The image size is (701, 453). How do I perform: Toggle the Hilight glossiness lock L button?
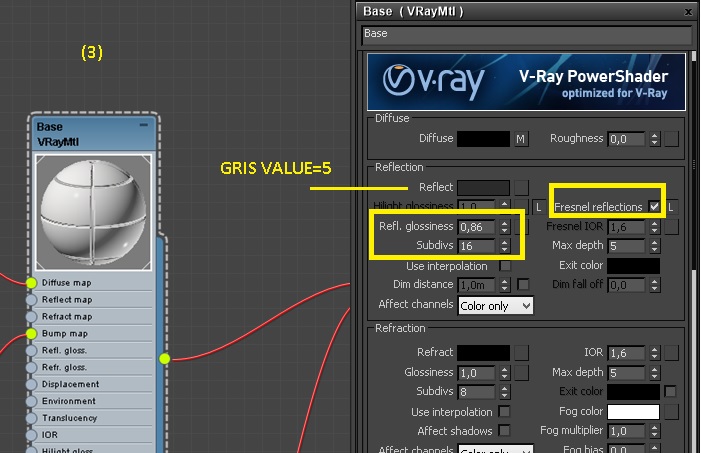[539, 207]
